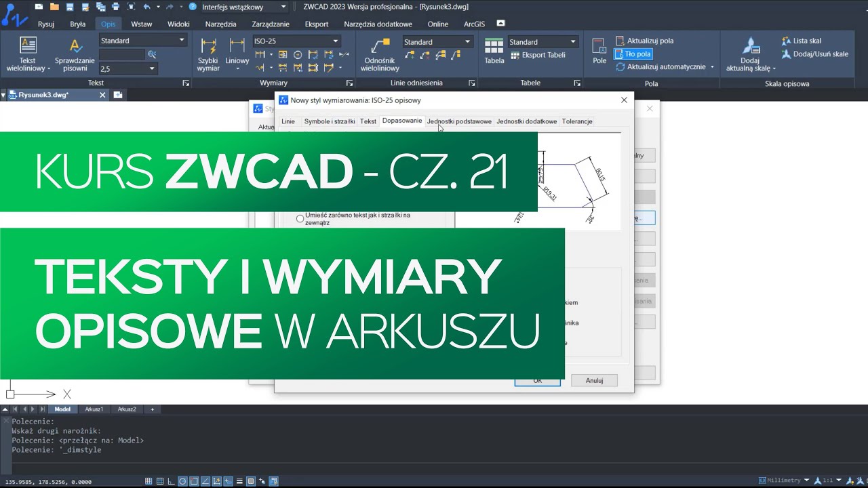Click the coordinates readout in status bar
Image resolution: width=868 pixels, height=488 pixels.
click(47, 481)
